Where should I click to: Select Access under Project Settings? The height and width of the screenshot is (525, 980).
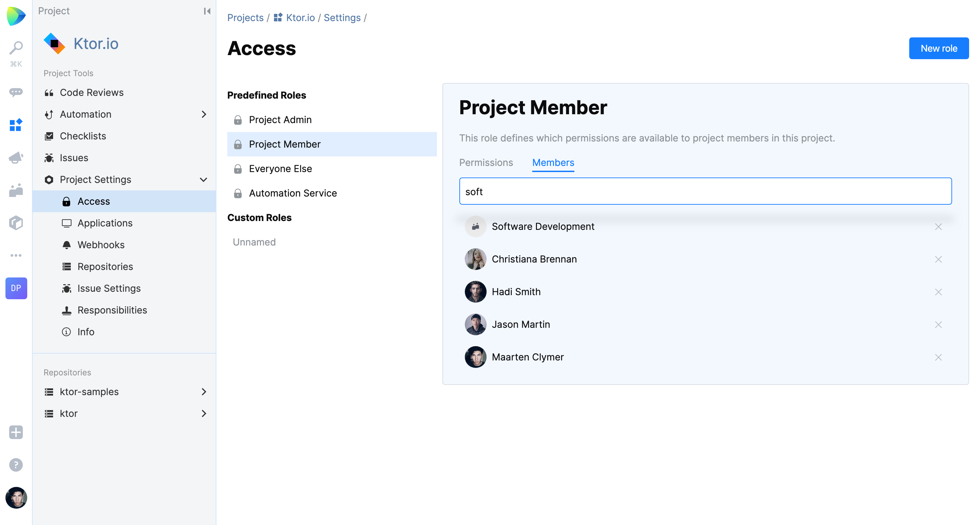pos(125,201)
